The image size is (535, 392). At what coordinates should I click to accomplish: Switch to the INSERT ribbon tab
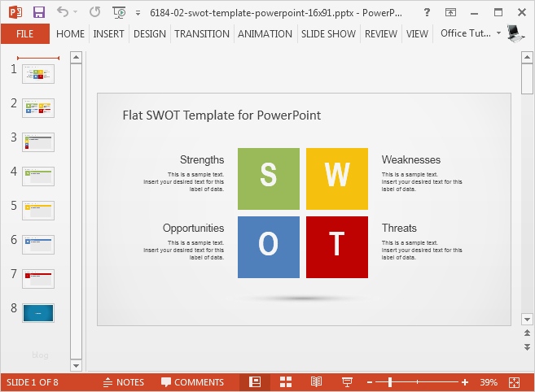click(x=108, y=33)
